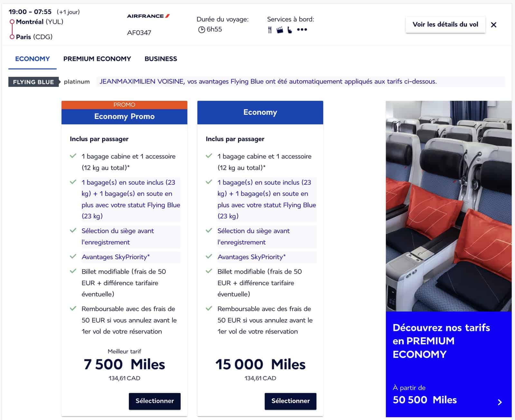Open Avantages SkyPriority details in Economy card
The image size is (515, 420).
[251, 257]
